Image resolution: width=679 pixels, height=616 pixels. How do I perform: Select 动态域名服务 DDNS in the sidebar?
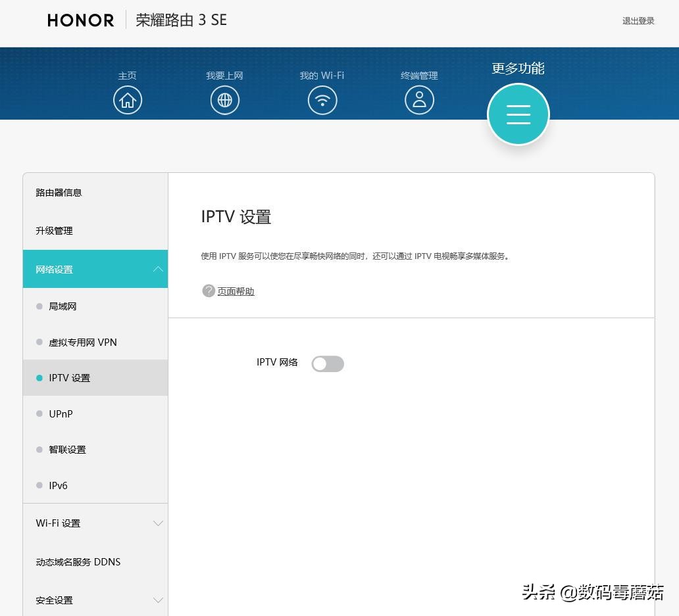pyautogui.click(x=78, y=561)
